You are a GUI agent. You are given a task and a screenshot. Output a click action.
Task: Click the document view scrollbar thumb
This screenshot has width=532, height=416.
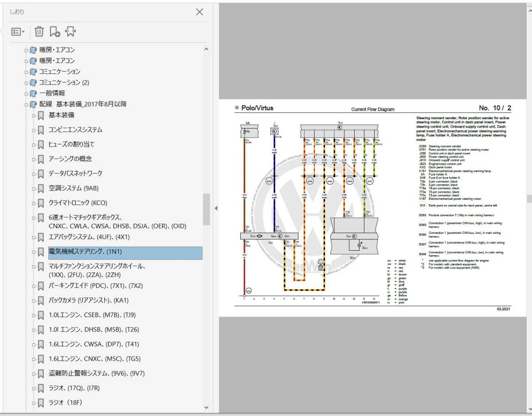(x=529, y=198)
